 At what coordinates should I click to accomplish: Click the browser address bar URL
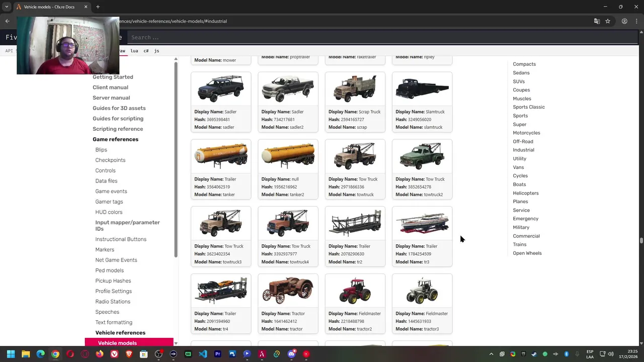point(173,21)
